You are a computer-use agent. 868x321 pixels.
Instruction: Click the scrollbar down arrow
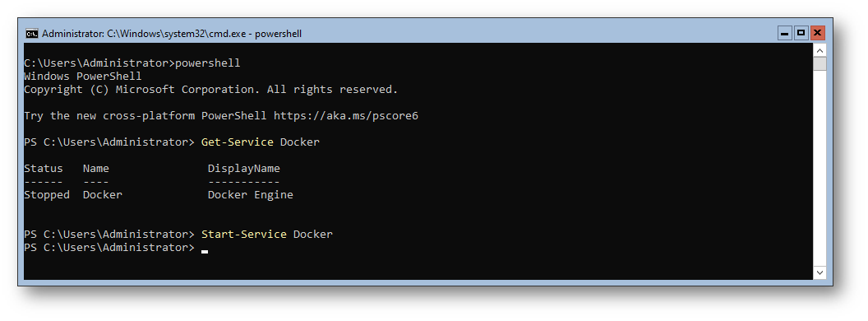click(x=820, y=272)
